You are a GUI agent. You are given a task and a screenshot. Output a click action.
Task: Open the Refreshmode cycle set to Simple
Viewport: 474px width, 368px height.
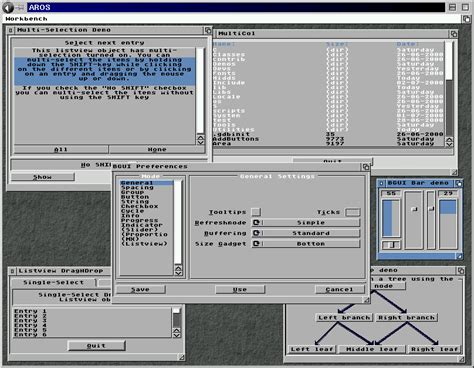click(x=306, y=222)
